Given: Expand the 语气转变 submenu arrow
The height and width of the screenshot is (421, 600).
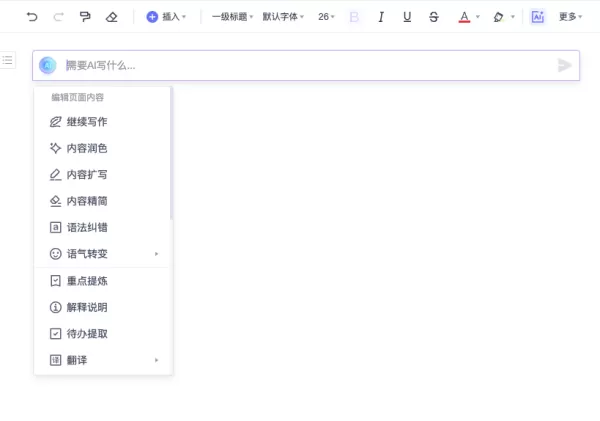Looking at the screenshot, I should coord(156,254).
